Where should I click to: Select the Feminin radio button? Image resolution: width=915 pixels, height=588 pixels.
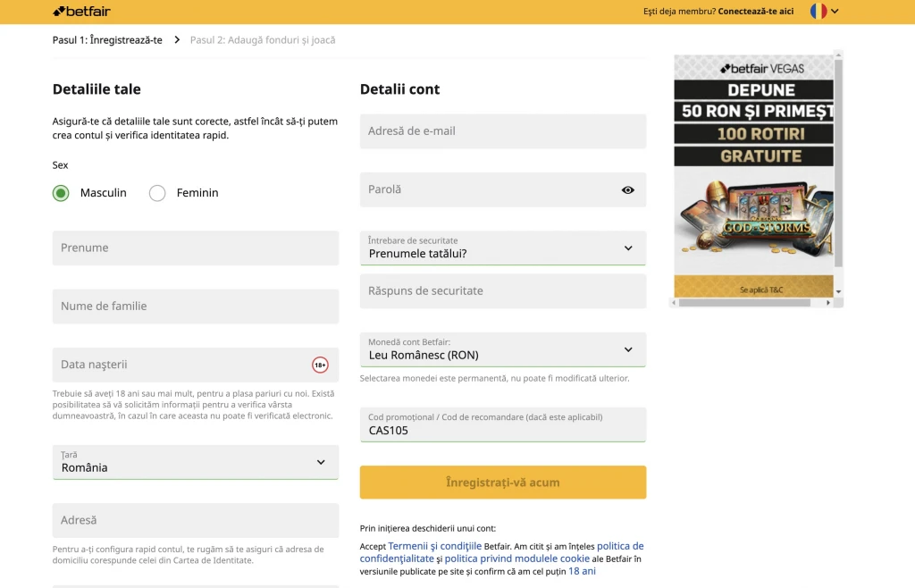(157, 193)
